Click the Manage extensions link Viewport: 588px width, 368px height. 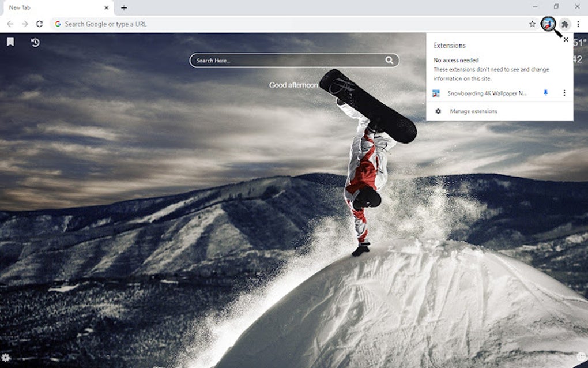[474, 111]
